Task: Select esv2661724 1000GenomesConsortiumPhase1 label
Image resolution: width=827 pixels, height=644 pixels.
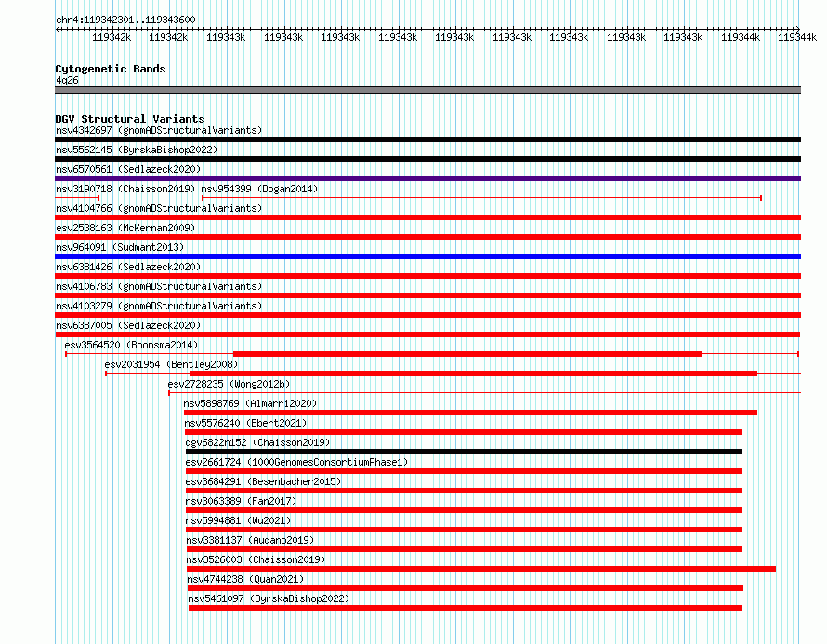Action: click(x=296, y=462)
